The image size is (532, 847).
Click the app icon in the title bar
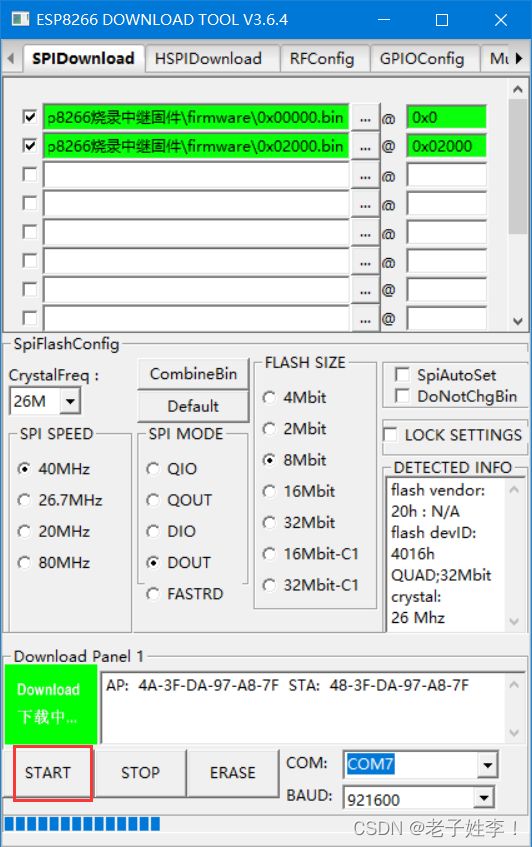pos(20,19)
